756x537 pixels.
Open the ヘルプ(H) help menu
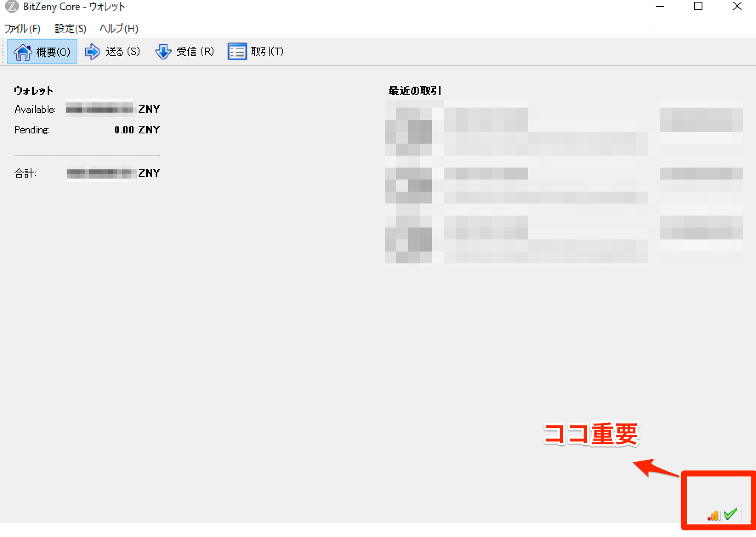pos(119,28)
